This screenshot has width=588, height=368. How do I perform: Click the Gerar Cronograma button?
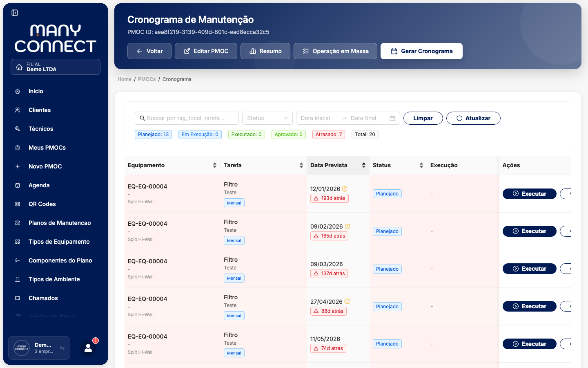[x=421, y=51]
